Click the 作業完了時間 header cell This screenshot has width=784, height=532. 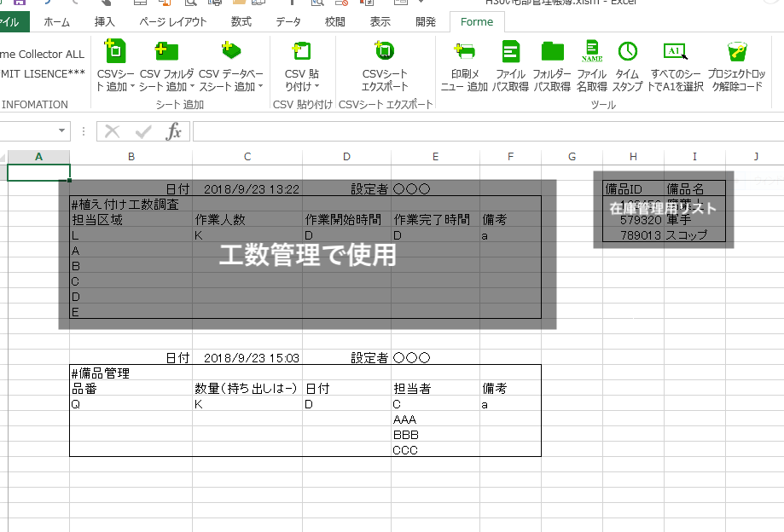(x=435, y=220)
